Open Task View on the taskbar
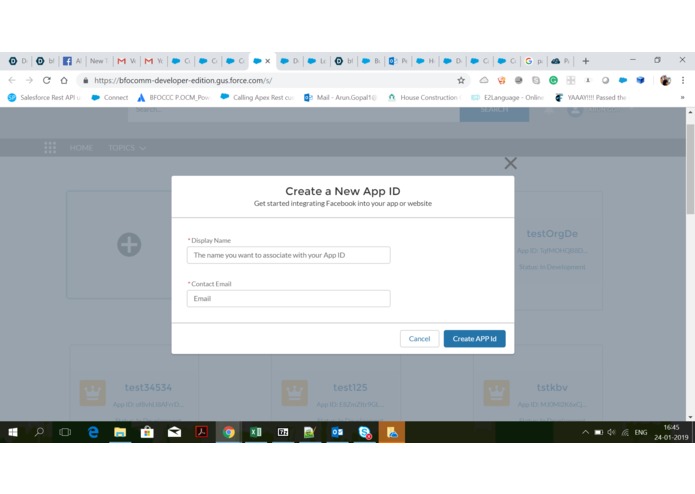The image size is (695, 494). pos(65,432)
